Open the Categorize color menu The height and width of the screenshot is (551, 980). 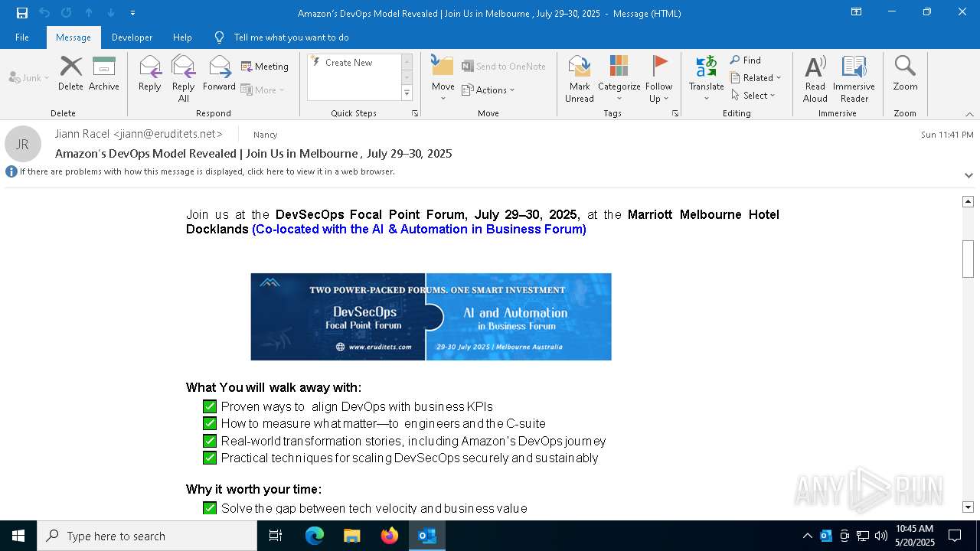coord(619,79)
